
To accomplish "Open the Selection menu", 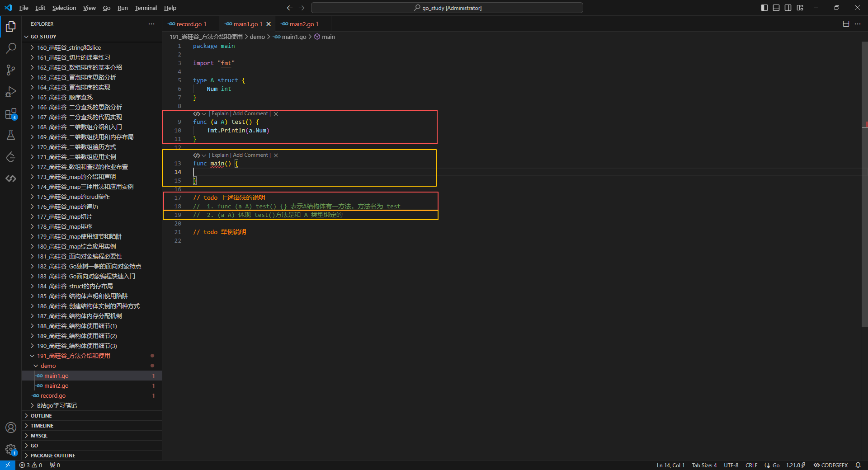I will [64, 8].
